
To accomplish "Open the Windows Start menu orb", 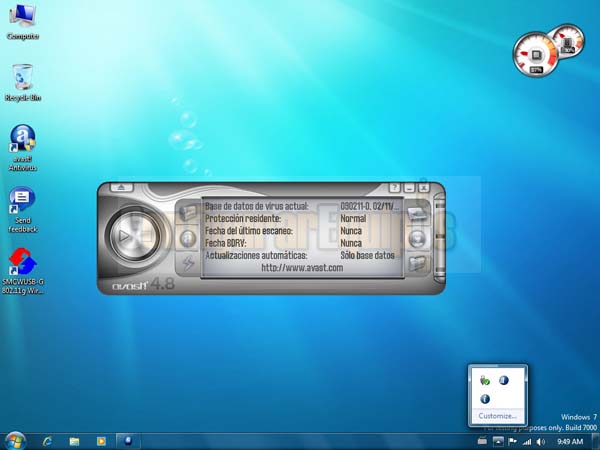I will (x=15, y=441).
